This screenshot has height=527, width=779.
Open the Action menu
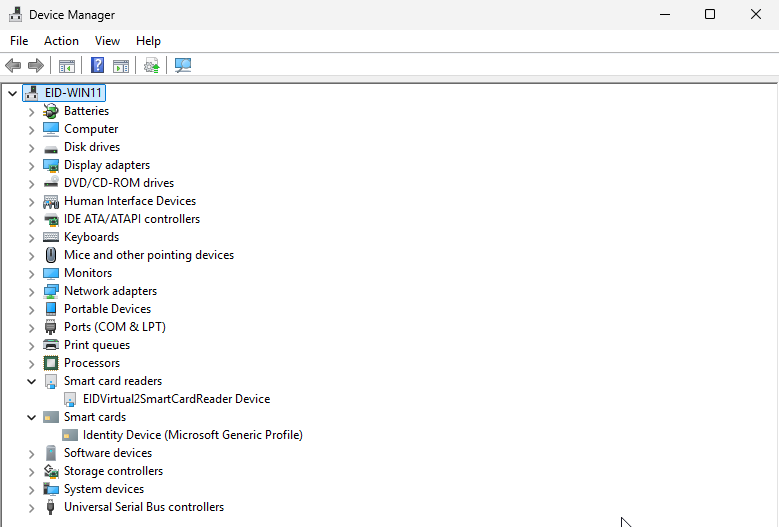coord(61,41)
